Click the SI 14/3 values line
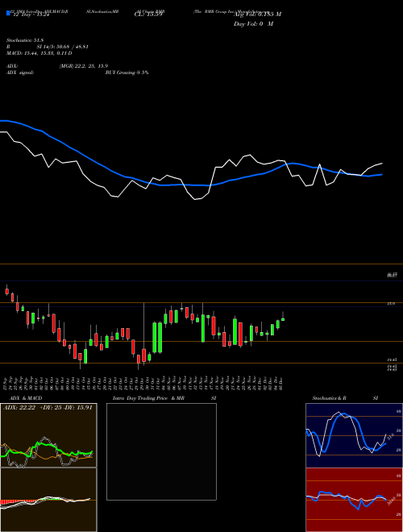Viewport: 403px width, 532px height. 63,47
